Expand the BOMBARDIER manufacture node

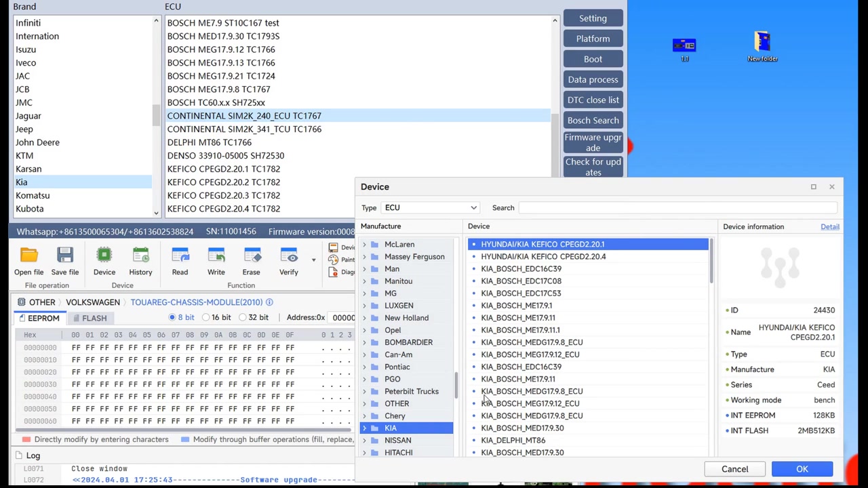(364, 342)
